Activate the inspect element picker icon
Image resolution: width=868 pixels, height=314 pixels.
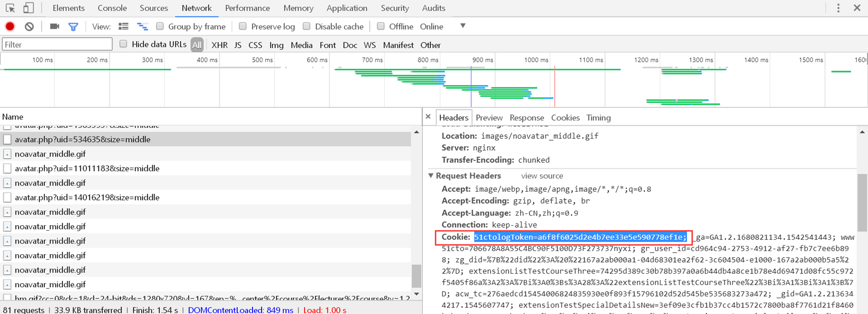pos(10,8)
